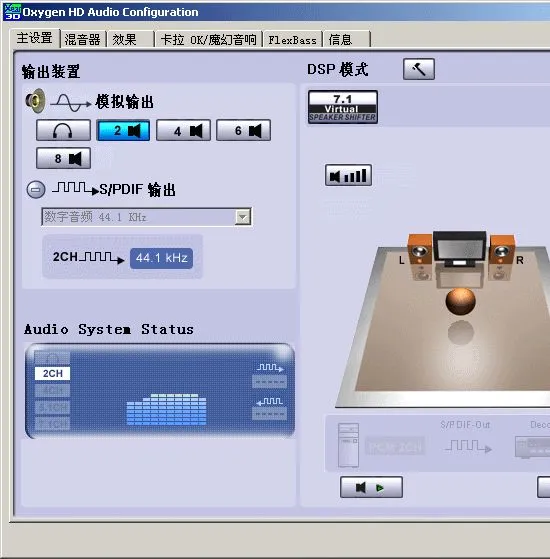Viewport: 550px width, 559px height.
Task: Select the 8 speakers output button
Action: 63,158
